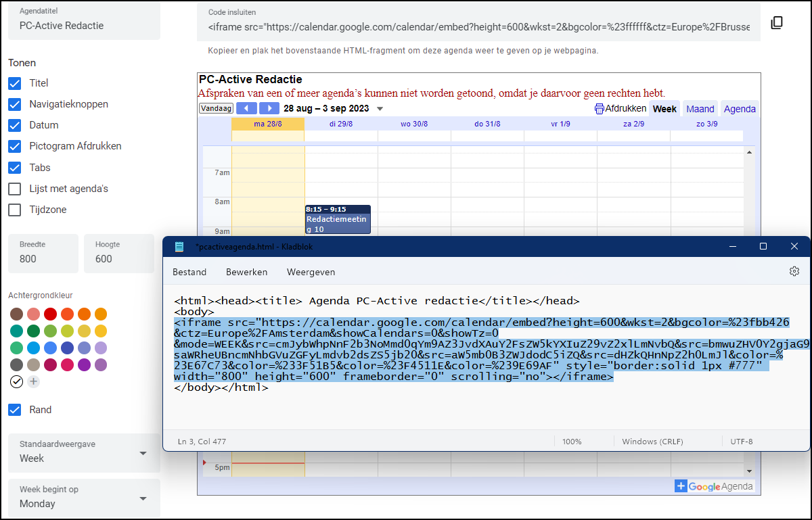Open the Standaardweergave dropdown
812x520 pixels.
(x=84, y=452)
